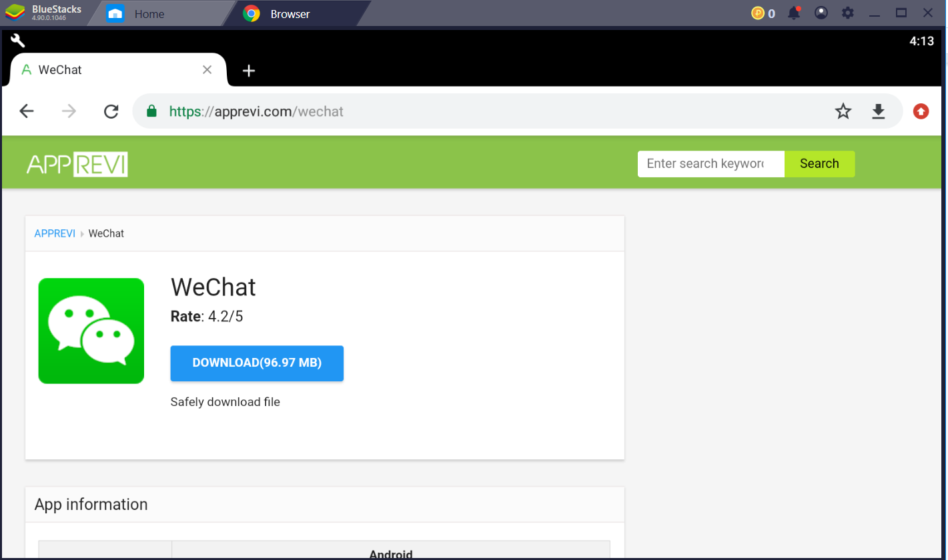Open a new browser tab
This screenshot has height=560, width=948.
(x=249, y=71)
